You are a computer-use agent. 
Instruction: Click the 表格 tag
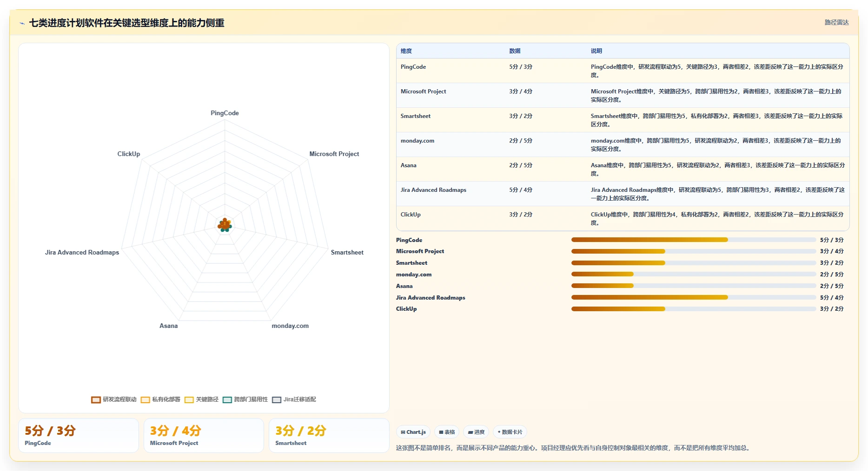pos(447,432)
